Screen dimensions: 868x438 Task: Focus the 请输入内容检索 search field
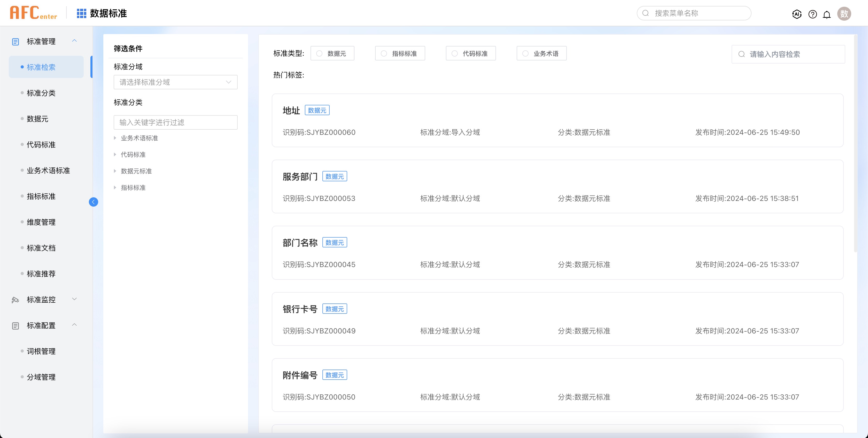pos(788,54)
